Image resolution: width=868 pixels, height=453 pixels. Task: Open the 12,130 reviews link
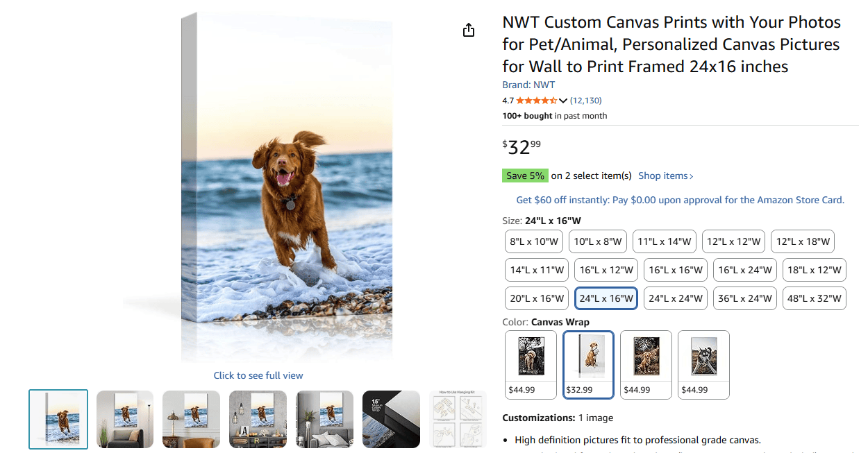click(x=585, y=101)
